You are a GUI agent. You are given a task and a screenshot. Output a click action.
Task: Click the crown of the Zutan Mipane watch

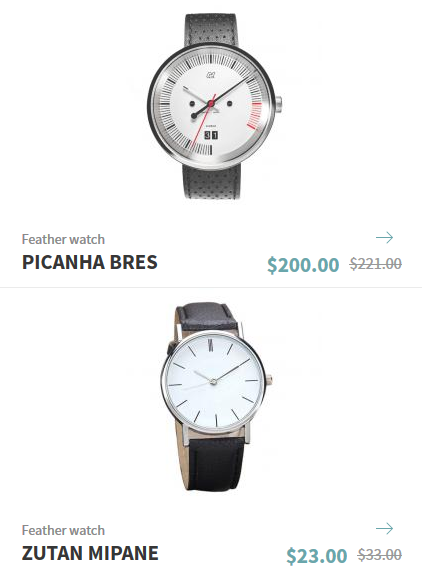point(268,379)
